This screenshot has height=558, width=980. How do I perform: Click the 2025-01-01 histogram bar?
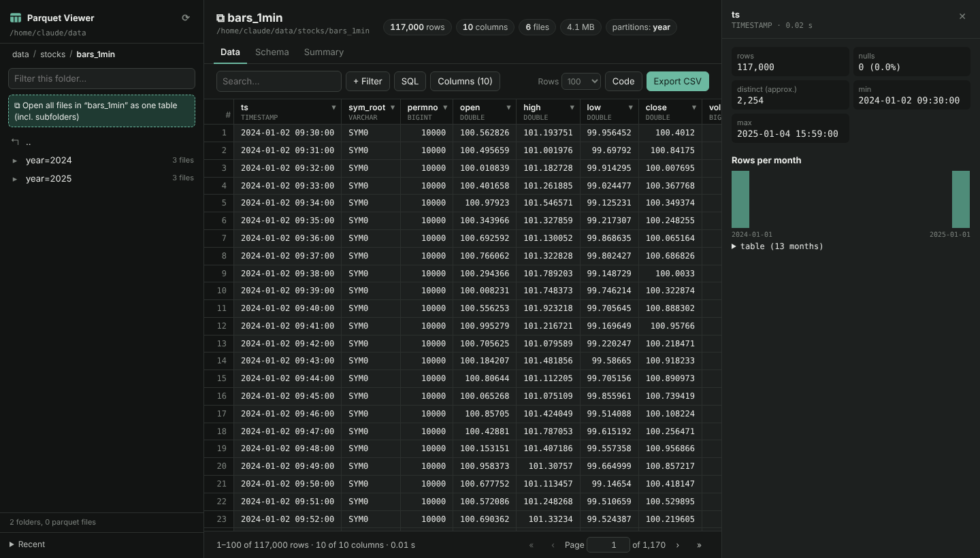961,199
